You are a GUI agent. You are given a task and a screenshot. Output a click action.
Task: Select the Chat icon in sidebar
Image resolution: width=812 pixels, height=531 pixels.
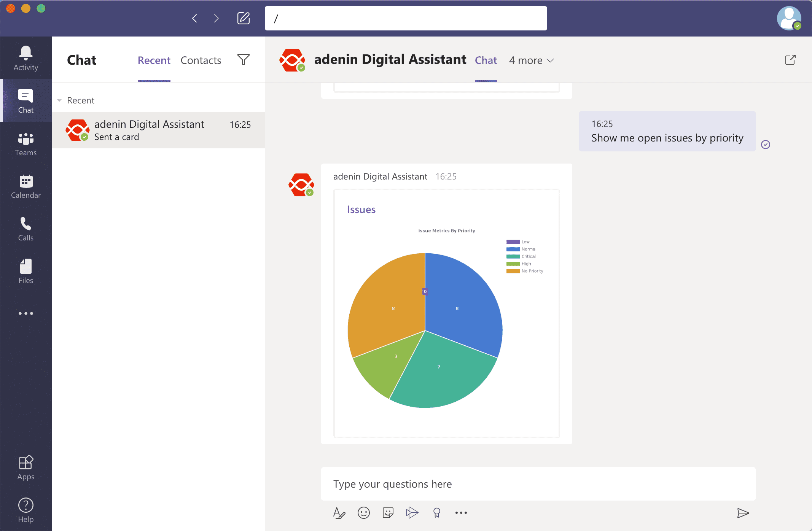click(26, 101)
